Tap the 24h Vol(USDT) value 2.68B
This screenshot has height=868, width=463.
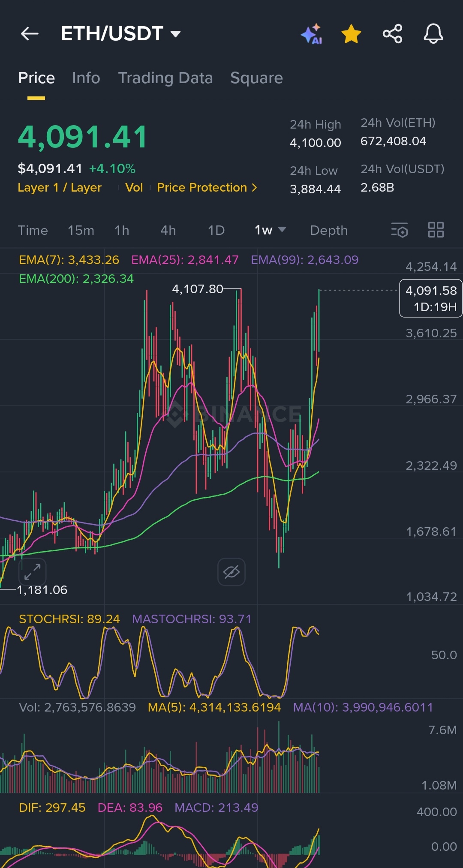click(377, 187)
